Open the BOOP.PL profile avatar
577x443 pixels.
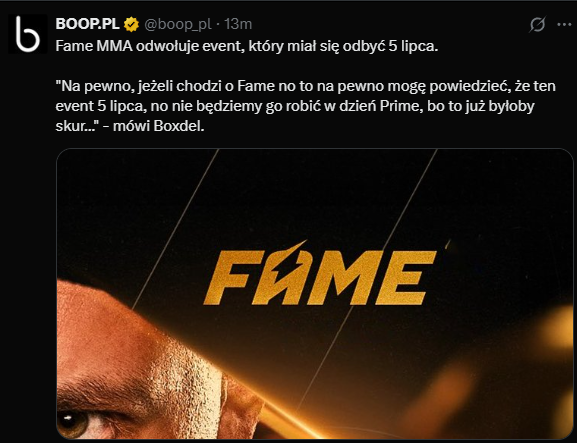28,34
